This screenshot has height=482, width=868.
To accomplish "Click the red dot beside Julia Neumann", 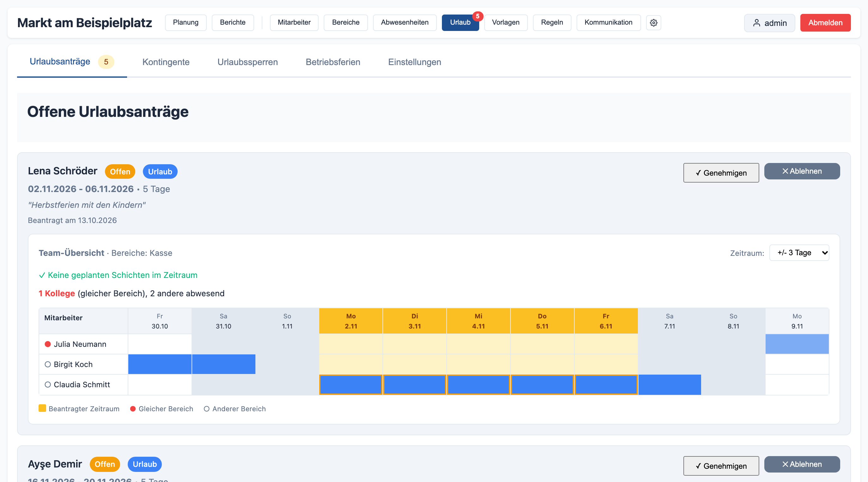I will coord(48,344).
